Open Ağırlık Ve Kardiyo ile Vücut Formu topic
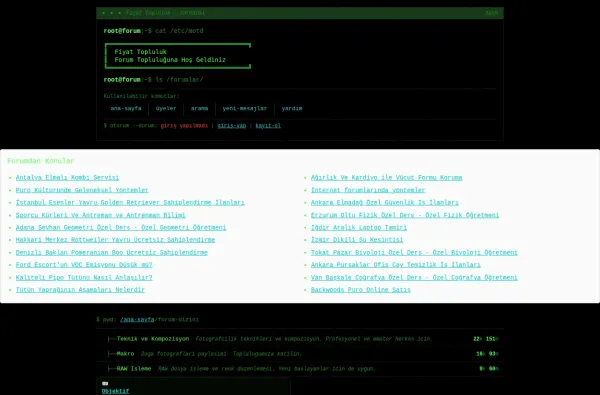 click(x=386, y=178)
